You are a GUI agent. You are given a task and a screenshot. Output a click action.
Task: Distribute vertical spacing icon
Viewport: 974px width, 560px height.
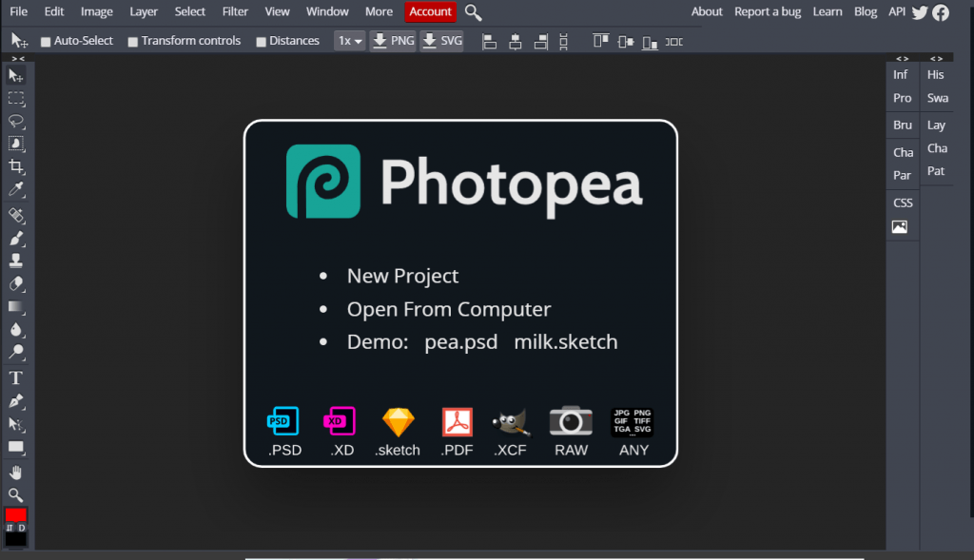(x=563, y=42)
